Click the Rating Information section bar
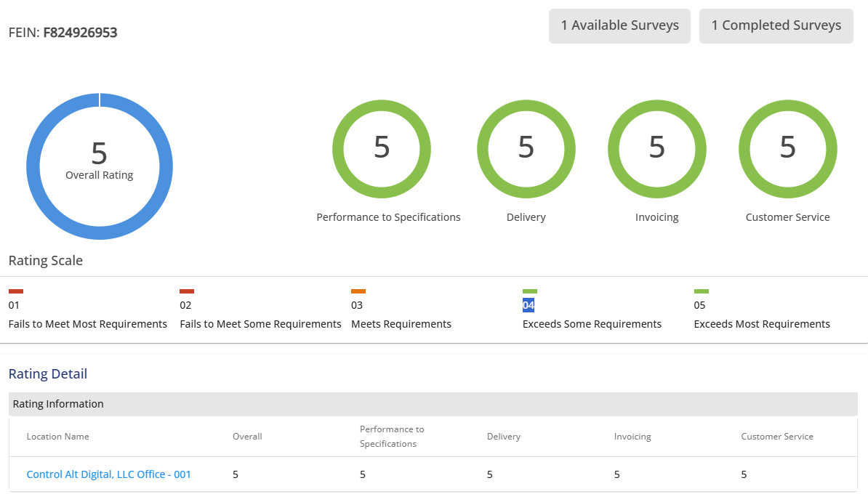 tap(433, 404)
